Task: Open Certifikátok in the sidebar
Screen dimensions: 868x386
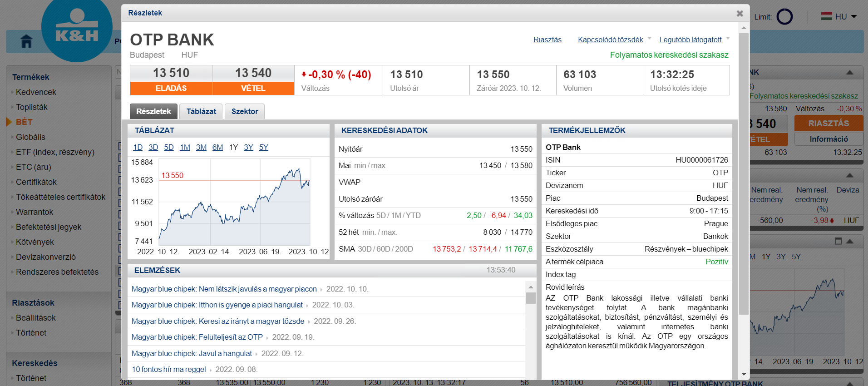Action: coord(36,182)
